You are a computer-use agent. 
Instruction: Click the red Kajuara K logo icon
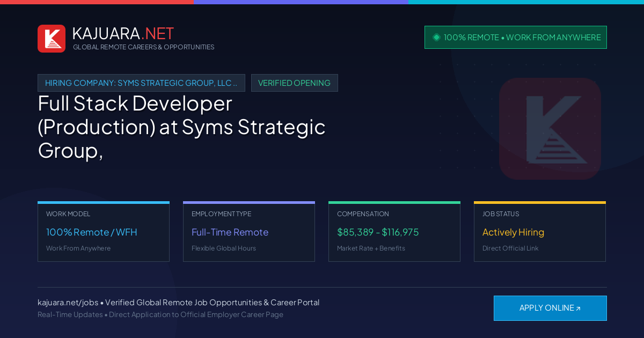[52, 39]
